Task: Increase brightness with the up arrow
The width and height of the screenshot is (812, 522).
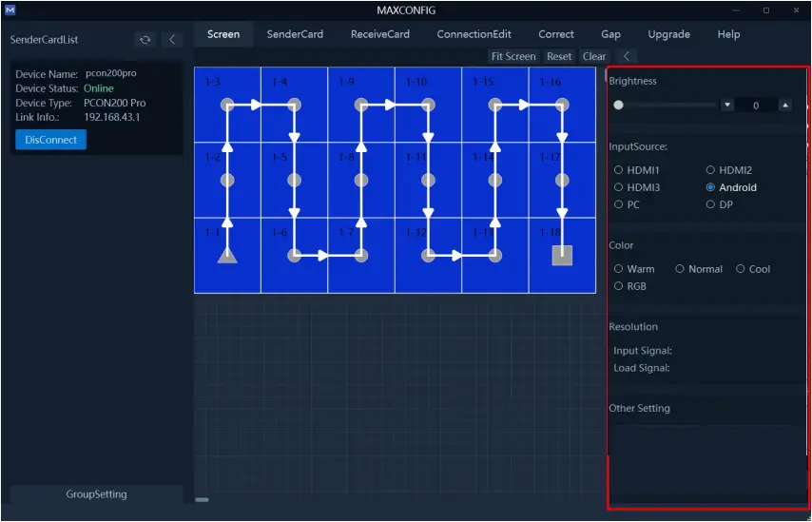Action: pos(784,106)
